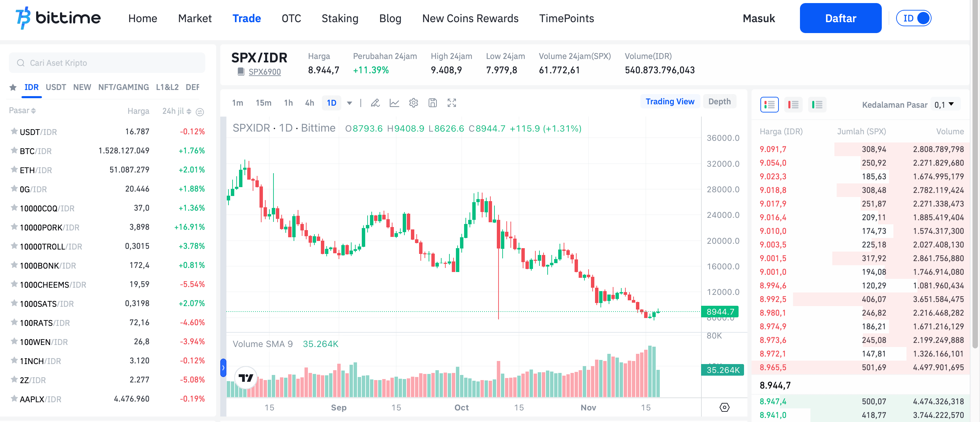Click the Daftar button
This screenshot has width=980, height=422.
tap(841, 18)
